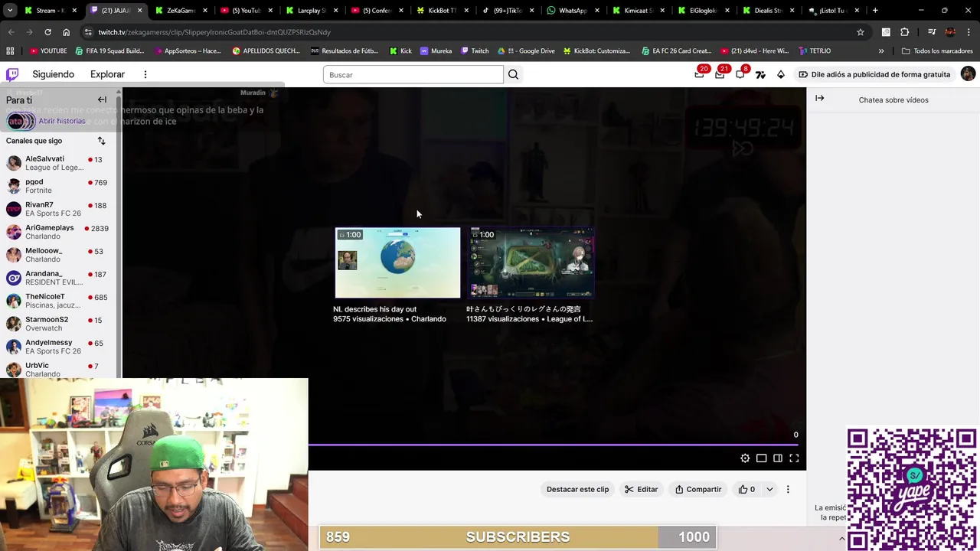
Task: Expand the dropdown arrow next to the like button
Action: coord(769,489)
